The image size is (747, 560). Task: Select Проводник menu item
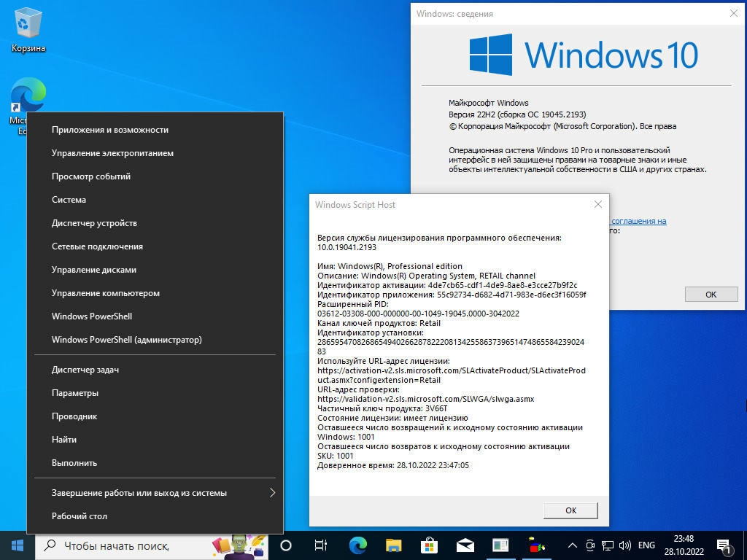coord(155,416)
